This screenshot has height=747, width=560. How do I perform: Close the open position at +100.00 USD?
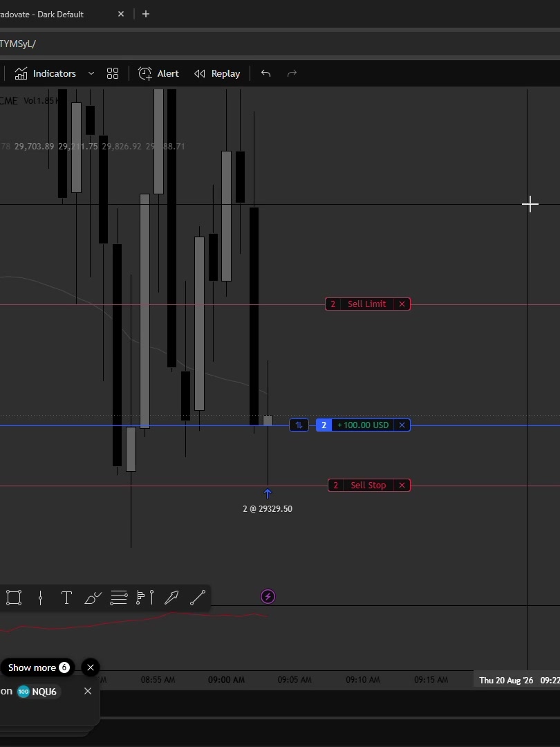point(402,425)
